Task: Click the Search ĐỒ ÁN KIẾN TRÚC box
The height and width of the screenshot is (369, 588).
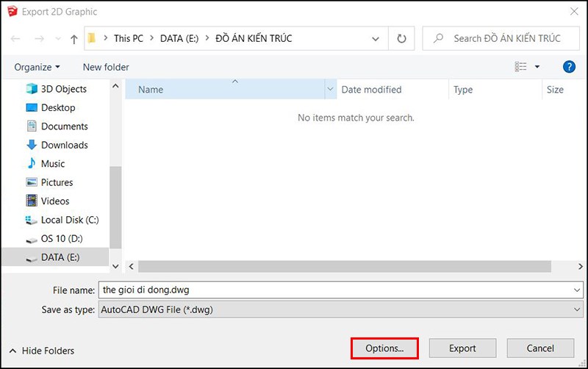Action: 501,38
